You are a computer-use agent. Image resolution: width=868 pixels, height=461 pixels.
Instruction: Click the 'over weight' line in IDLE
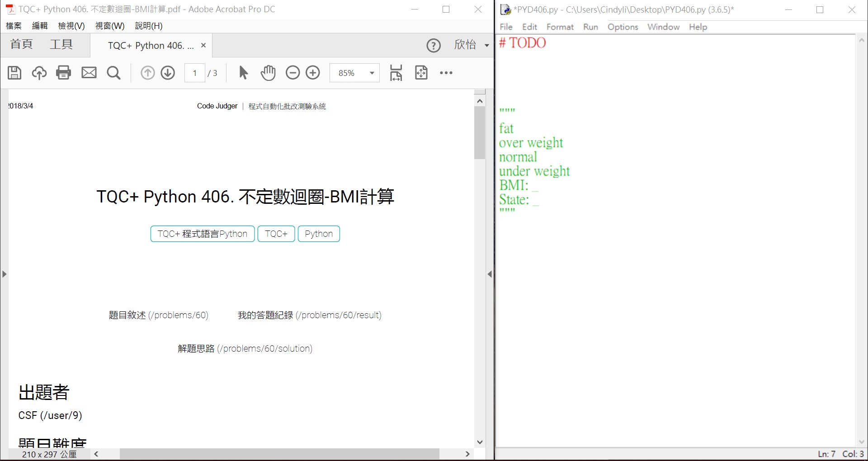coord(531,143)
